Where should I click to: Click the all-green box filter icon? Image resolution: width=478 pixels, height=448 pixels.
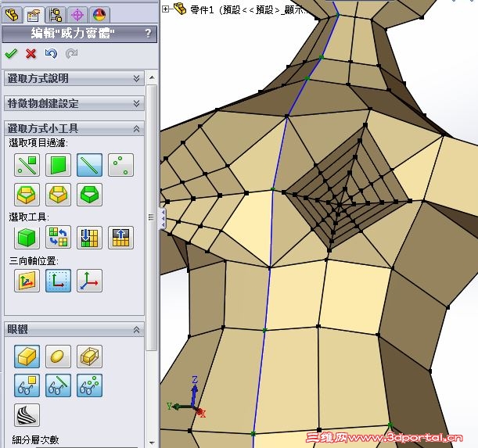[x=89, y=195]
